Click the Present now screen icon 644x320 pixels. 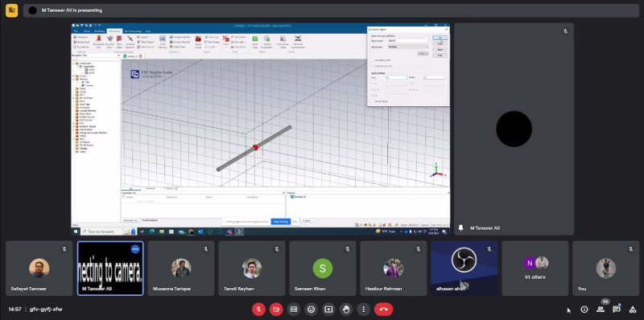click(x=328, y=310)
